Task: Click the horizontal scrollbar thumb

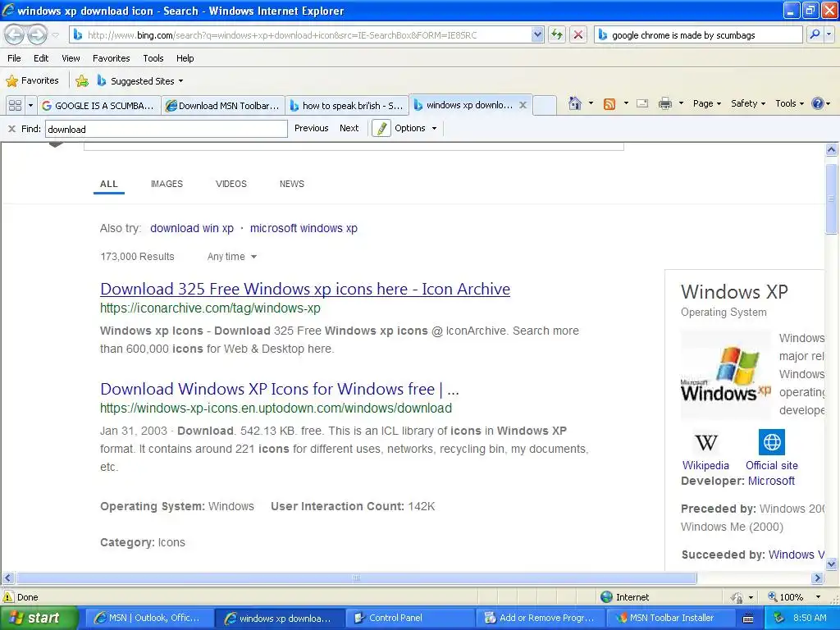Action: [356, 578]
